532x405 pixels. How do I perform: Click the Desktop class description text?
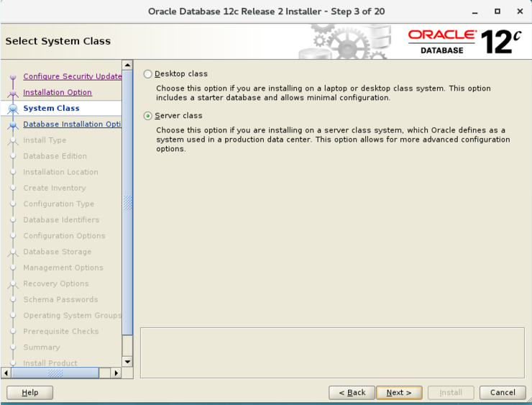[323, 93]
